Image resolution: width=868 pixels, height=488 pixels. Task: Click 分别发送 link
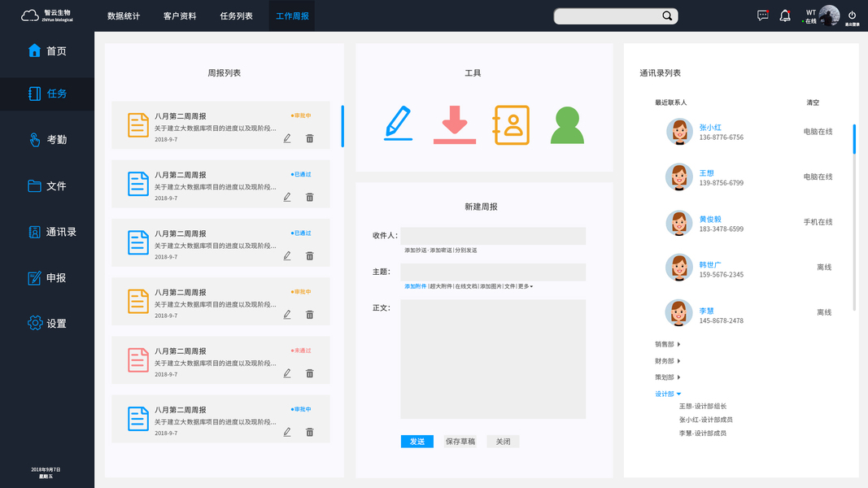point(466,251)
